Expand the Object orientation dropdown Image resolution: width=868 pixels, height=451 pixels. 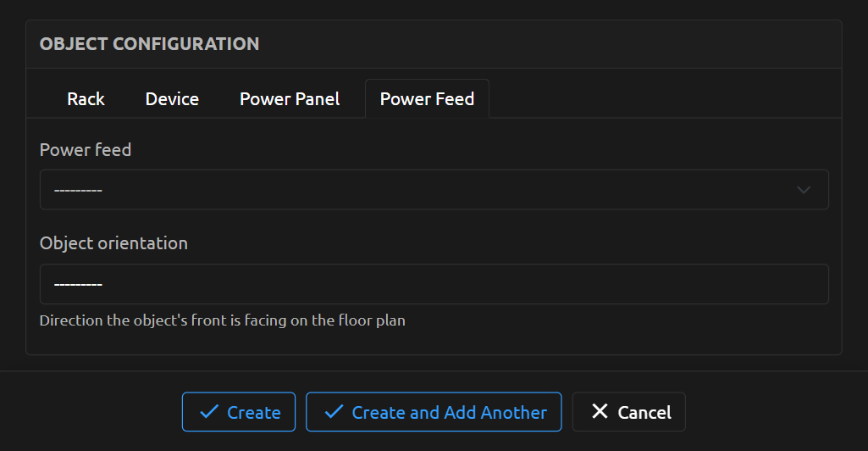point(434,284)
